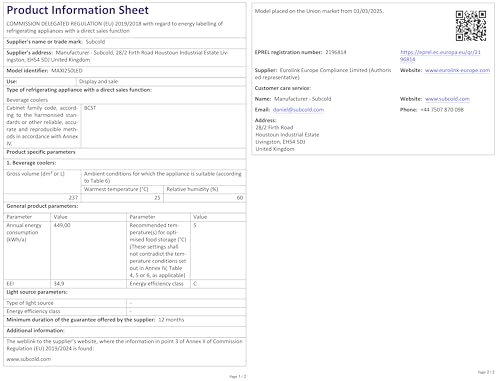Click the relative humidity value 60
The width and height of the screenshot is (500, 381).
pos(240,198)
